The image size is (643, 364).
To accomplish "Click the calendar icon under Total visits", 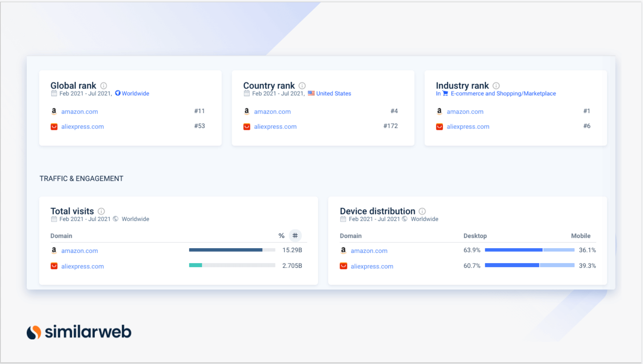I will point(54,219).
